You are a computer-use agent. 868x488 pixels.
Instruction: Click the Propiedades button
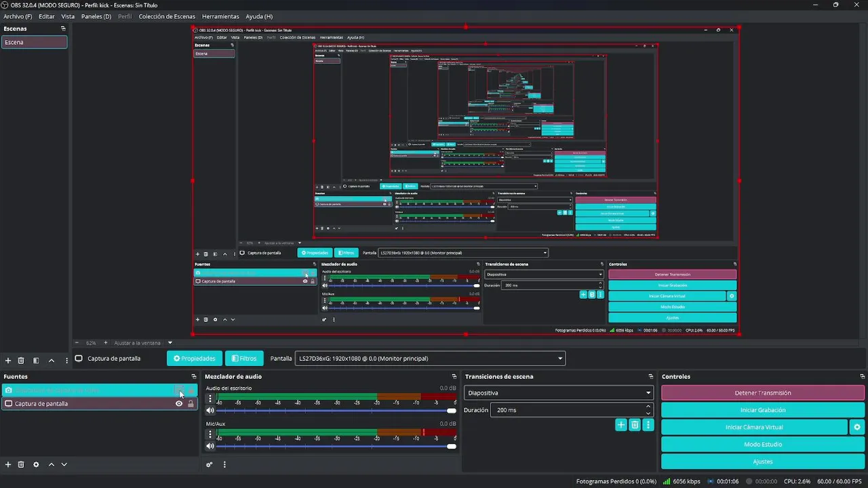[195, 359]
